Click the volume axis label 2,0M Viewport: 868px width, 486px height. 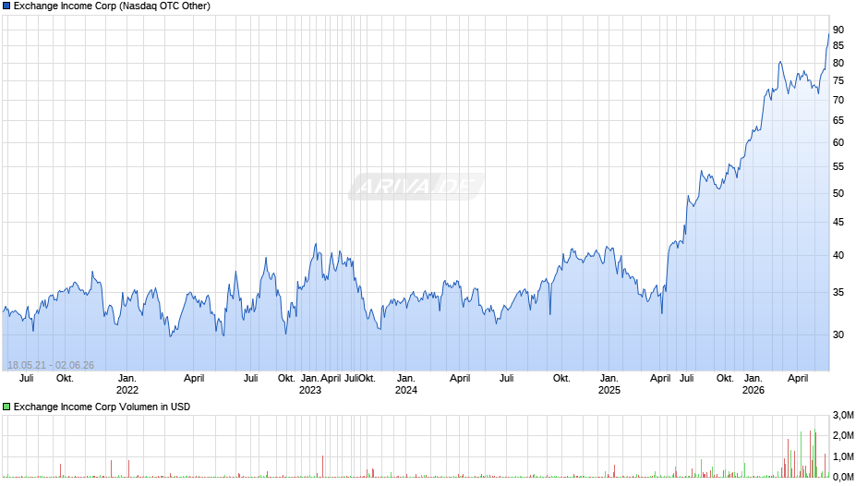843,435
